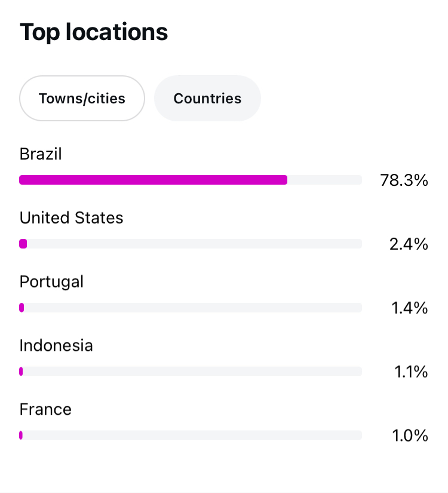Image resolution: width=448 pixels, height=493 pixels.
Task: Click the 1.0% France value
Action: (x=410, y=436)
